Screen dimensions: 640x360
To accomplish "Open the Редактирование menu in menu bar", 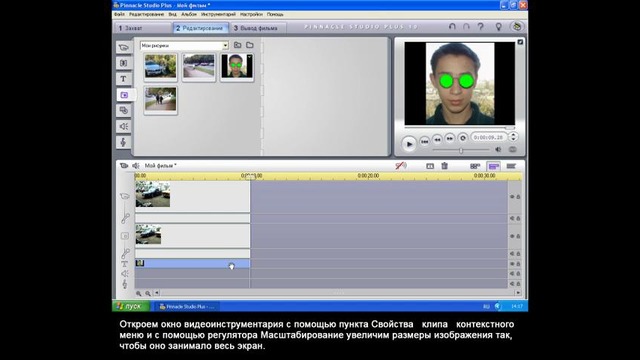I will 146,14.
